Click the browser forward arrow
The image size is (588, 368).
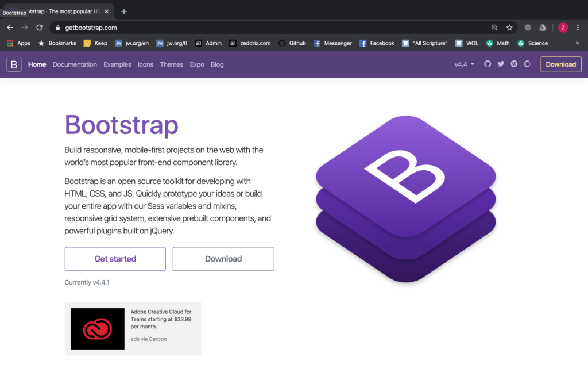tap(25, 28)
